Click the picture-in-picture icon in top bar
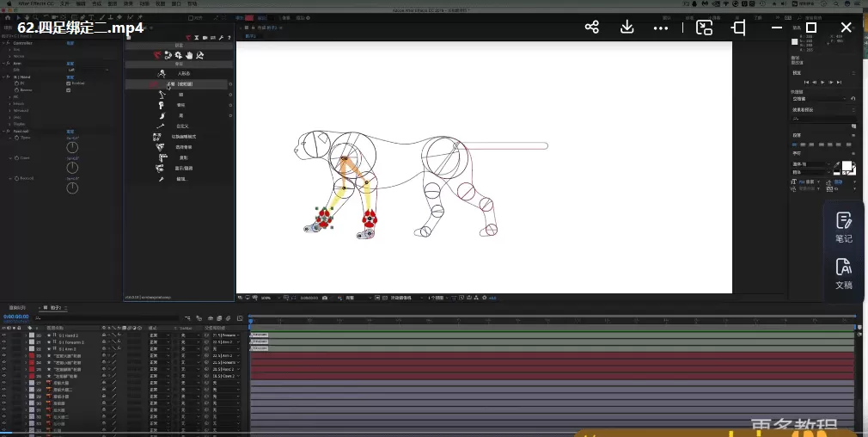 704,28
